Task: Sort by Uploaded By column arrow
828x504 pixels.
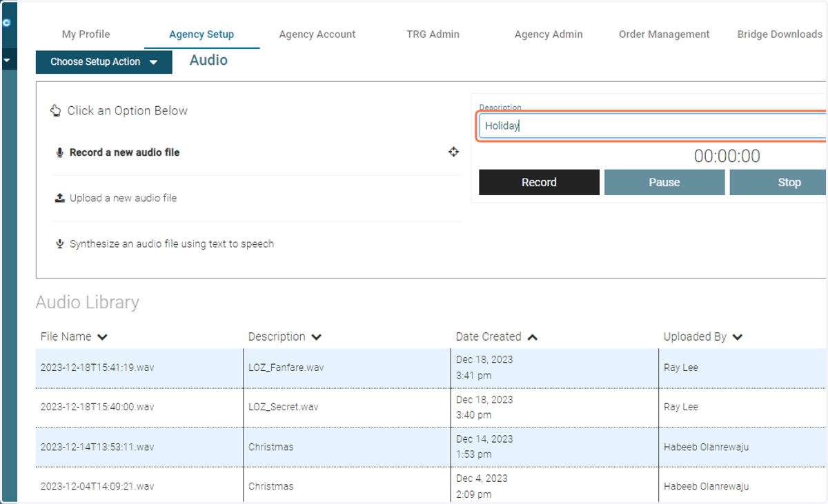Action: [737, 337]
